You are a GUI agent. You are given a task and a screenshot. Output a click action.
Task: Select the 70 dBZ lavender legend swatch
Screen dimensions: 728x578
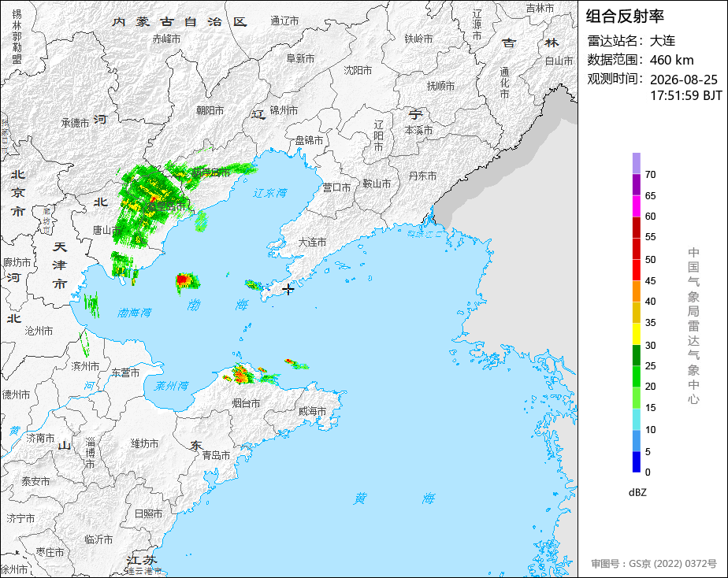click(x=636, y=163)
